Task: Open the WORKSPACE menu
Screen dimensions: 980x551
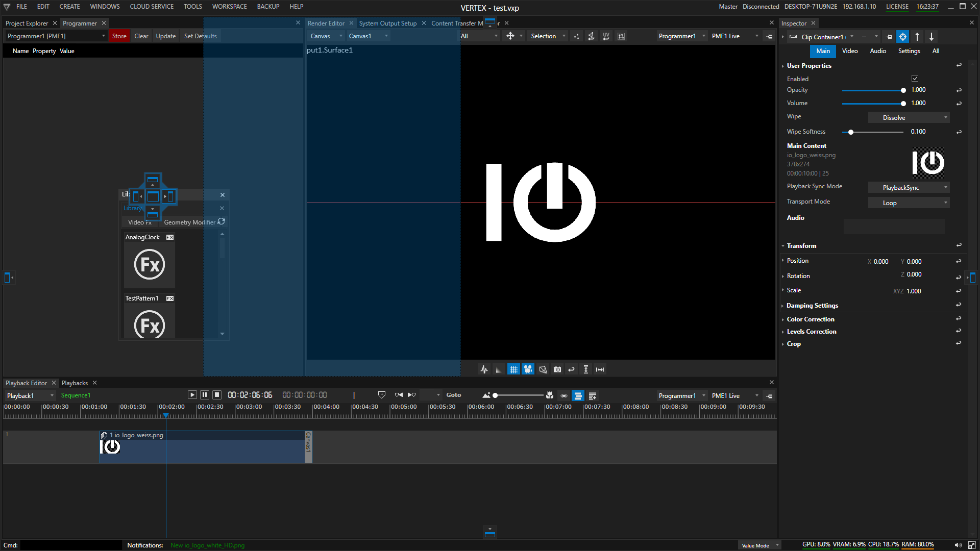Action: 229,7
